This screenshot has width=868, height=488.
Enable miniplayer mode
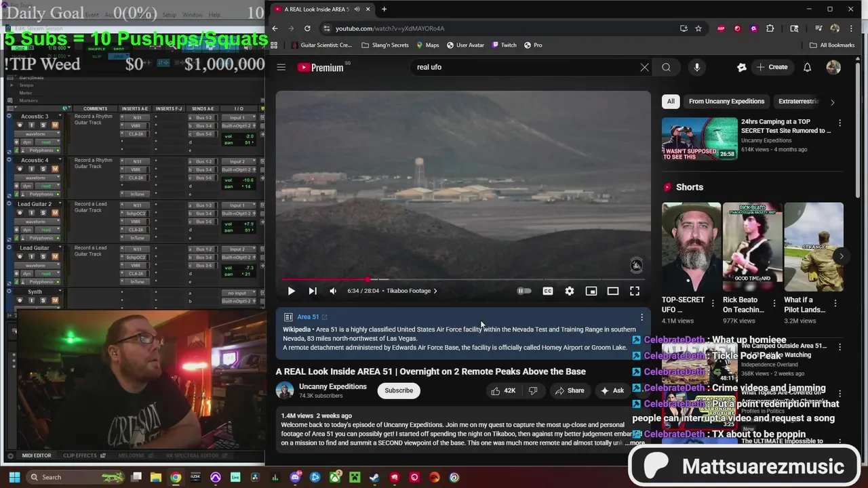coord(591,291)
